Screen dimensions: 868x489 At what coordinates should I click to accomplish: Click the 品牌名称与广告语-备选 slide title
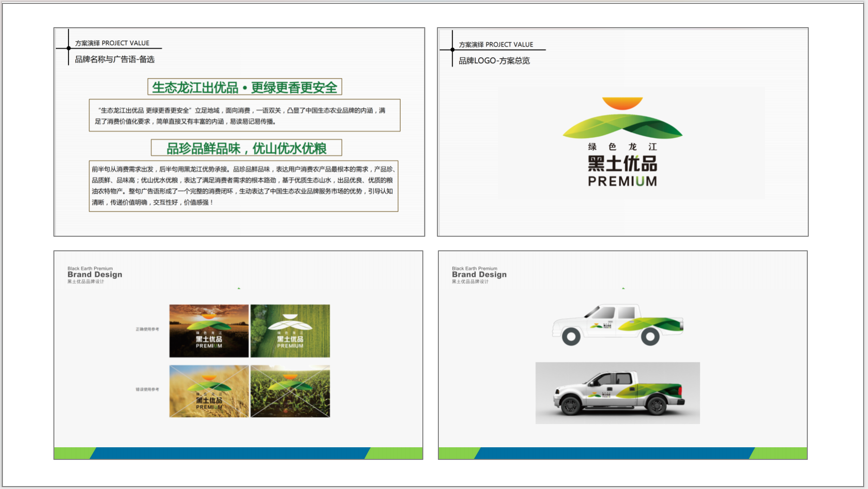point(115,59)
